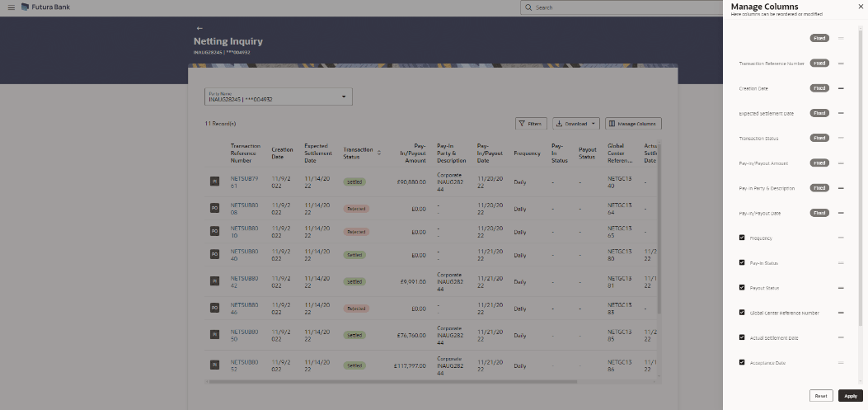The image size is (868, 410).
Task: Grab reorder handle for Transaction Reference Number
Action: tap(841, 64)
